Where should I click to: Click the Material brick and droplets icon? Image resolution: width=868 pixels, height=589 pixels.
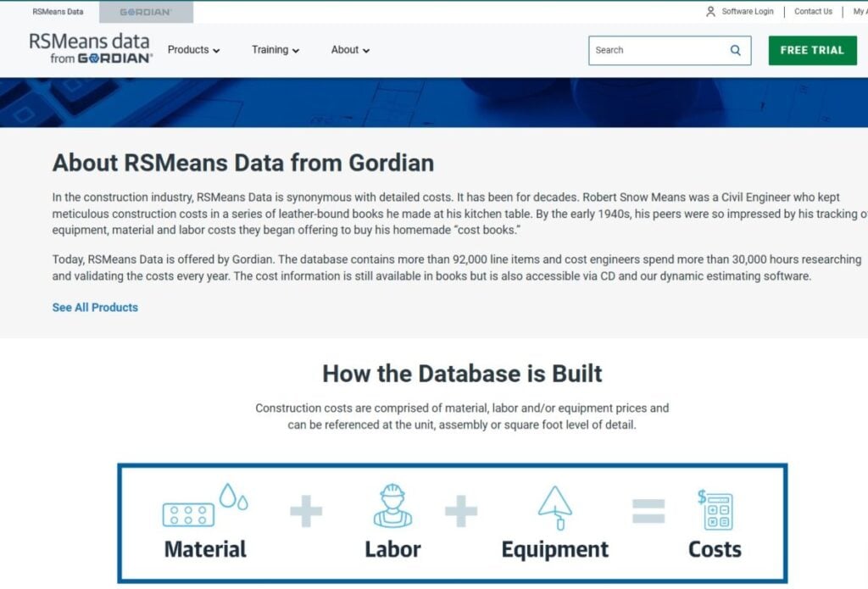pos(205,505)
